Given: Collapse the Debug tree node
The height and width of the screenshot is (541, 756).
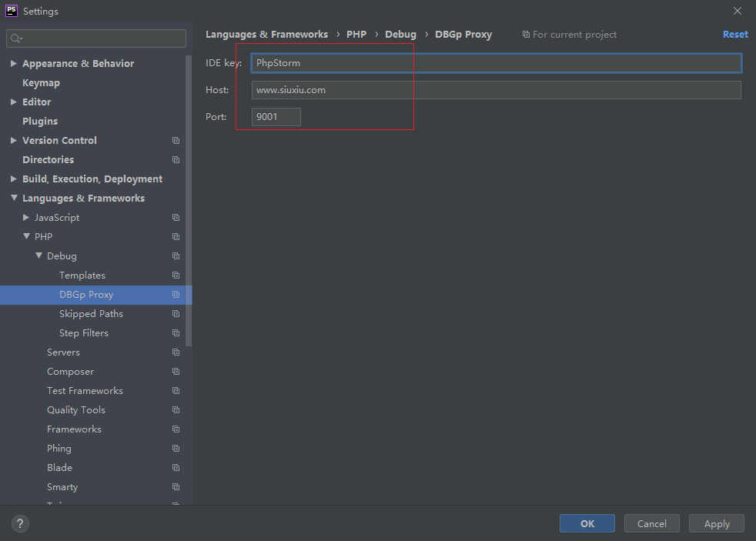Looking at the screenshot, I should tap(38, 256).
